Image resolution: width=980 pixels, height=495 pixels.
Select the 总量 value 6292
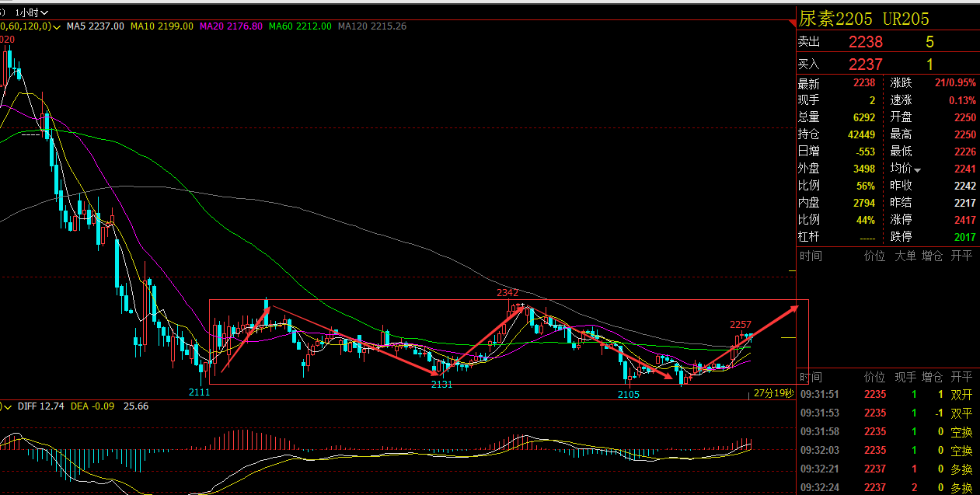pos(864,117)
